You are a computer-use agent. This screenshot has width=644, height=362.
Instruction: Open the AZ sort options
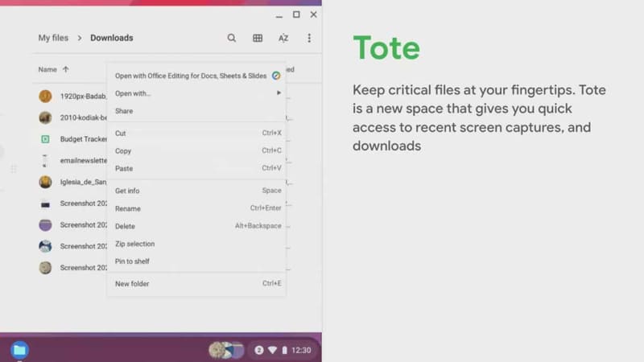point(283,38)
